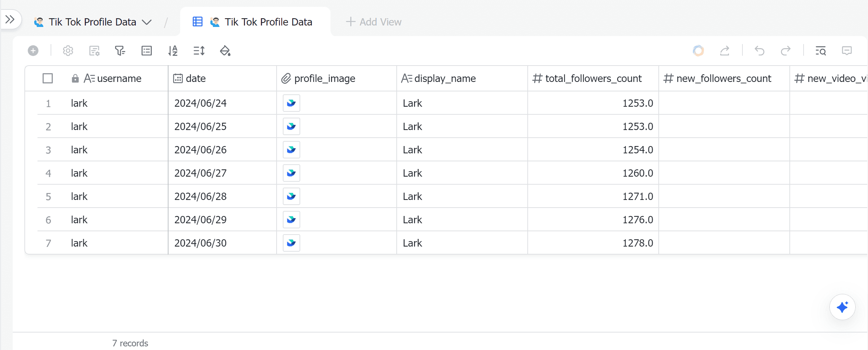Click the profile_image column header
868x350 pixels.
[337, 78]
